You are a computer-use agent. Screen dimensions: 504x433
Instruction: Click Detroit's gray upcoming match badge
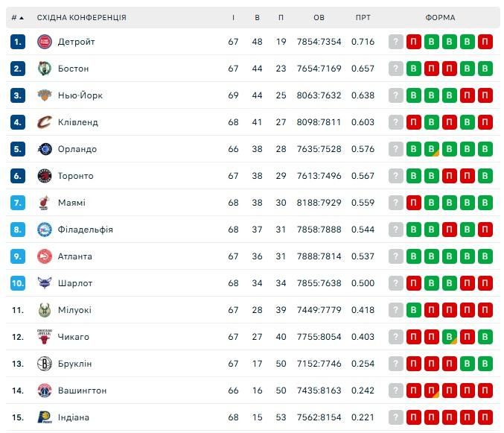[396, 42]
